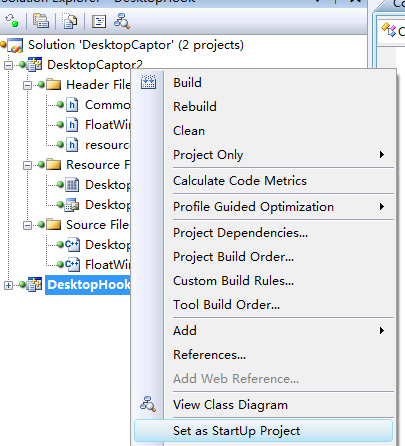Click the Show All Files toolbar icon
405x446 pixels.
click(69, 21)
